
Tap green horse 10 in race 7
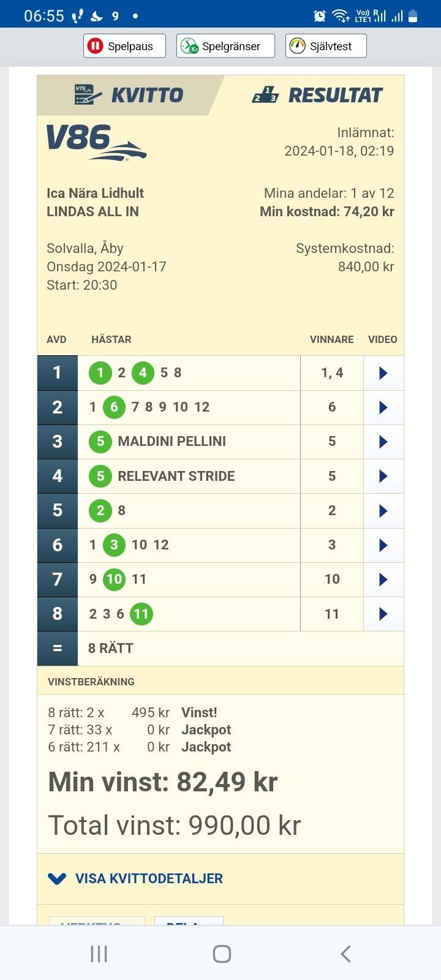[x=114, y=579]
